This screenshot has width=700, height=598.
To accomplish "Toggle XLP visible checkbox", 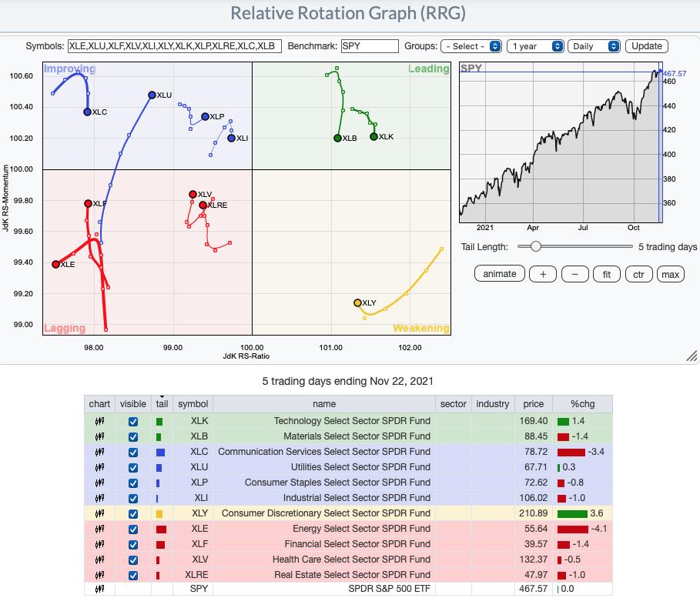I will (x=133, y=483).
